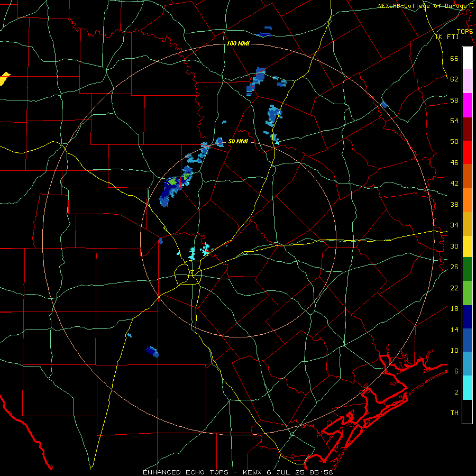
Task: Select the 18 legend value
Action: (x=454, y=309)
